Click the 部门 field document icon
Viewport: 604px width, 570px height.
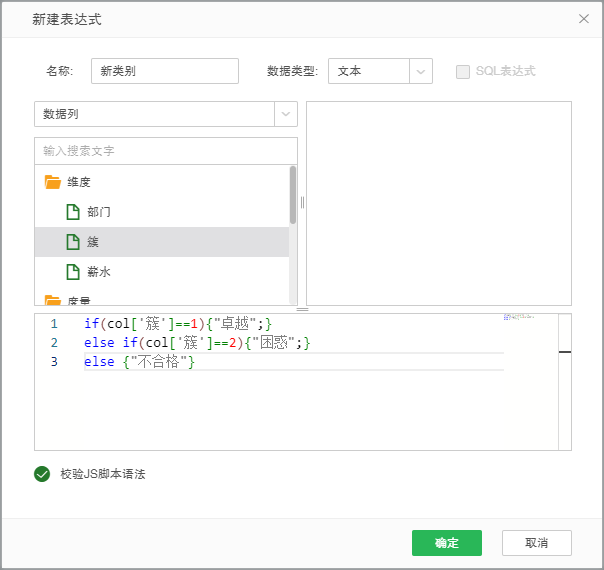(x=72, y=212)
